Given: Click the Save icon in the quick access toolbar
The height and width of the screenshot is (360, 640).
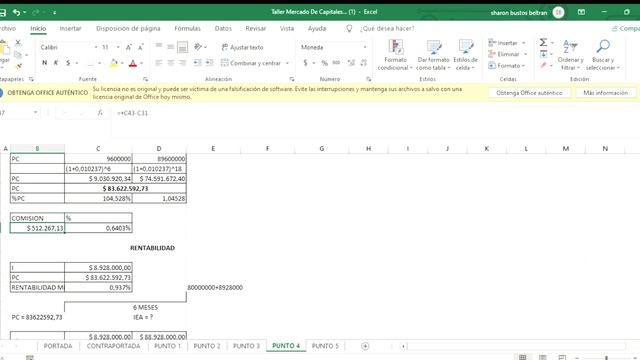Looking at the screenshot, I should click(2, 13).
